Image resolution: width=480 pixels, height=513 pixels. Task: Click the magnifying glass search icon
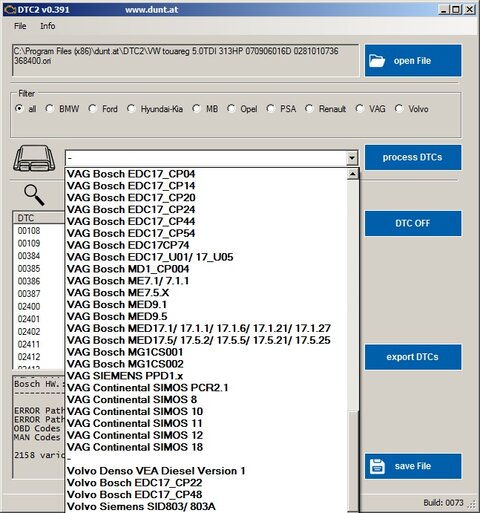click(x=34, y=195)
